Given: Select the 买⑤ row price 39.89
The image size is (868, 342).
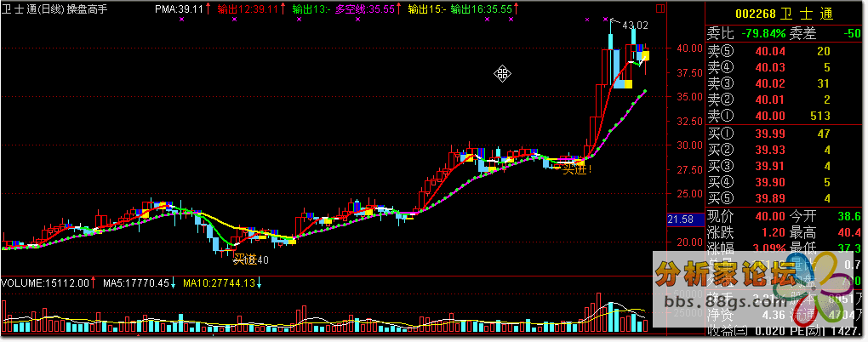Looking at the screenshot, I should 771,198.
